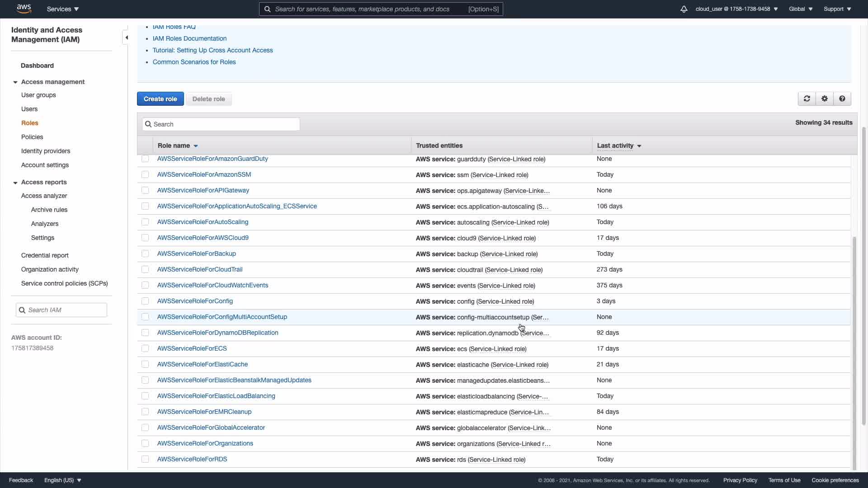The height and width of the screenshot is (488, 868).
Task: Open the Services dropdown menu
Action: [x=63, y=9]
